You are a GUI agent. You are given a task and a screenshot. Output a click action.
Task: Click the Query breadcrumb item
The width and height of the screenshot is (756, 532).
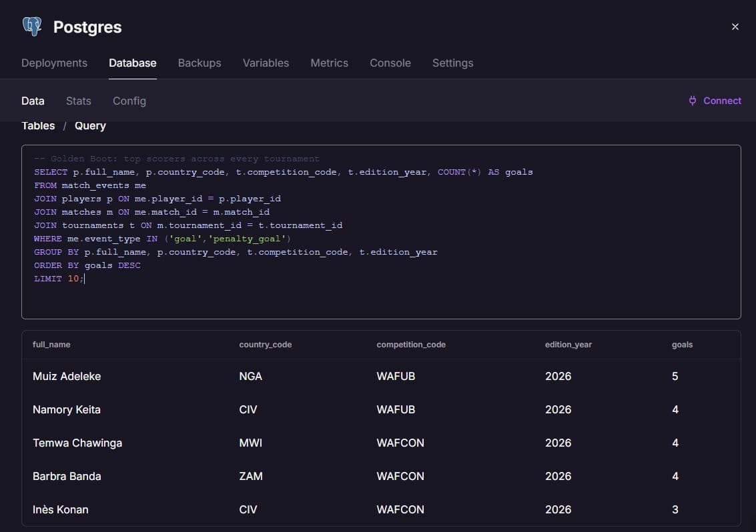pyautogui.click(x=90, y=126)
